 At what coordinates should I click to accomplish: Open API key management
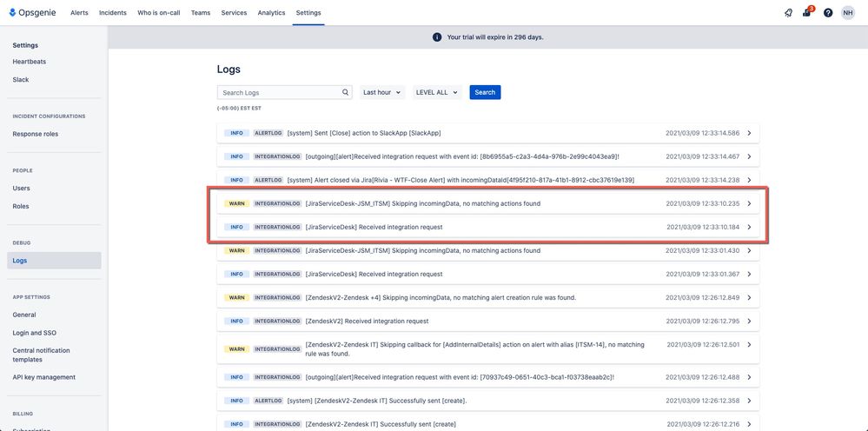click(43, 377)
